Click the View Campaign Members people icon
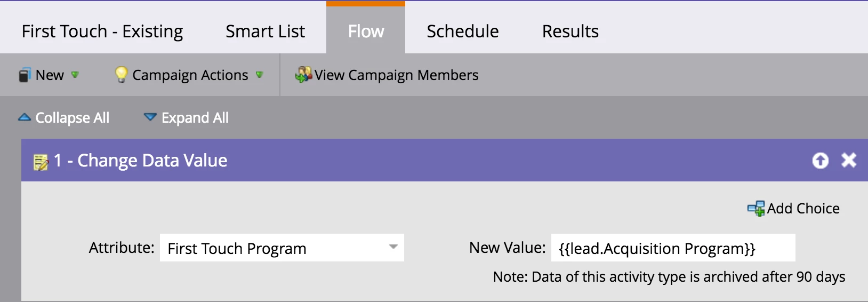This screenshot has width=868, height=302. (303, 75)
